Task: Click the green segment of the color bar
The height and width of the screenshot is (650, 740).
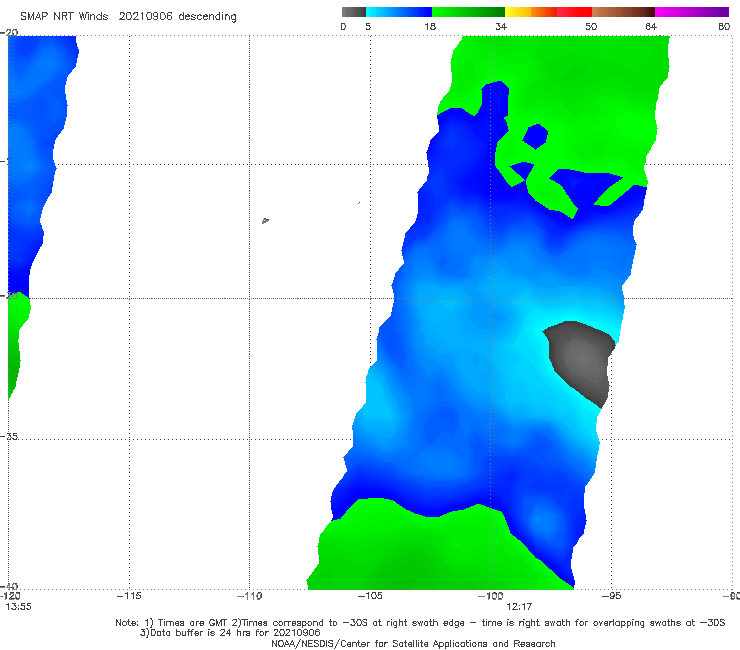Action: point(468,12)
